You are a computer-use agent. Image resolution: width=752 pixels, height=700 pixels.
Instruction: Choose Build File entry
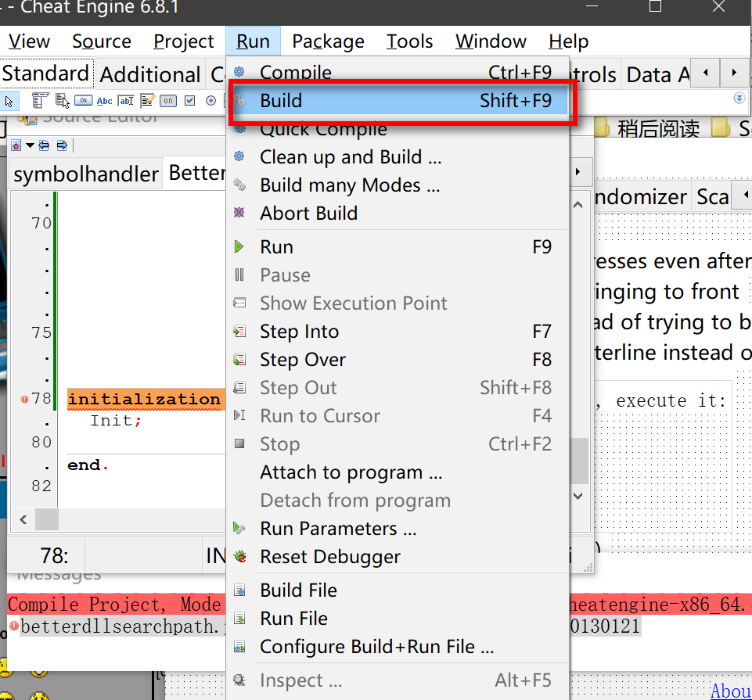pos(398,591)
